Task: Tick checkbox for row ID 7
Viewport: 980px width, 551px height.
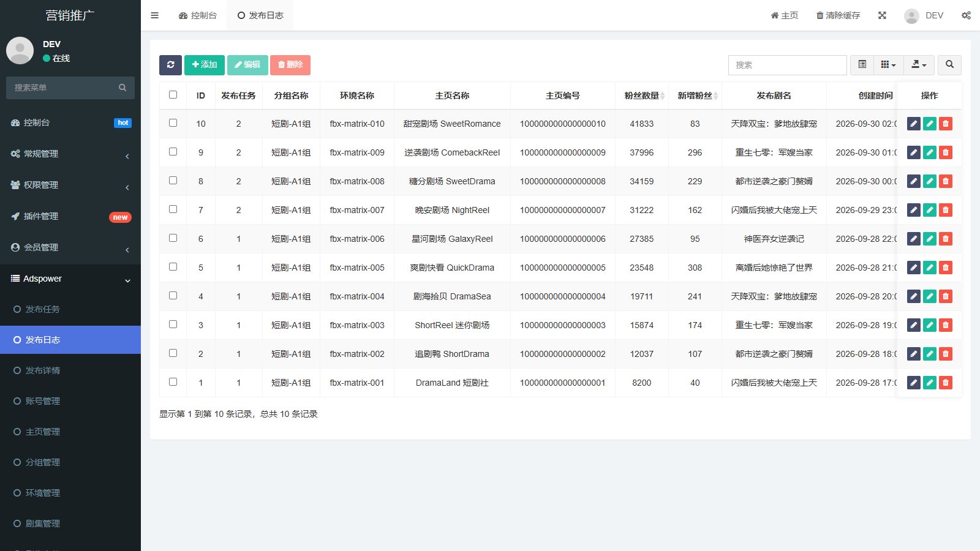Action: [x=173, y=209]
